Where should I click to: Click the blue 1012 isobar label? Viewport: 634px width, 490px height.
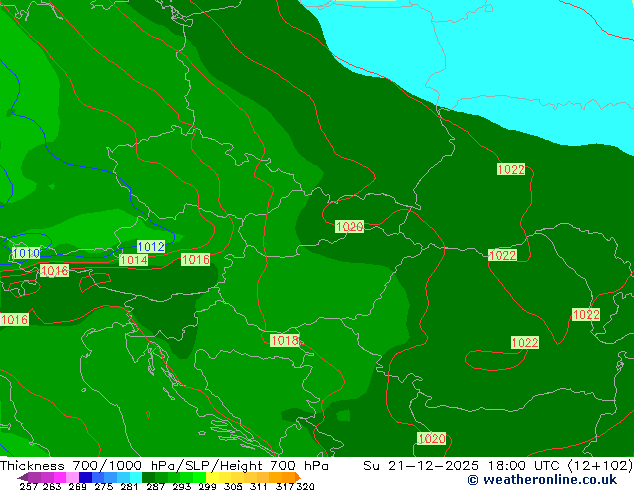tap(151, 246)
